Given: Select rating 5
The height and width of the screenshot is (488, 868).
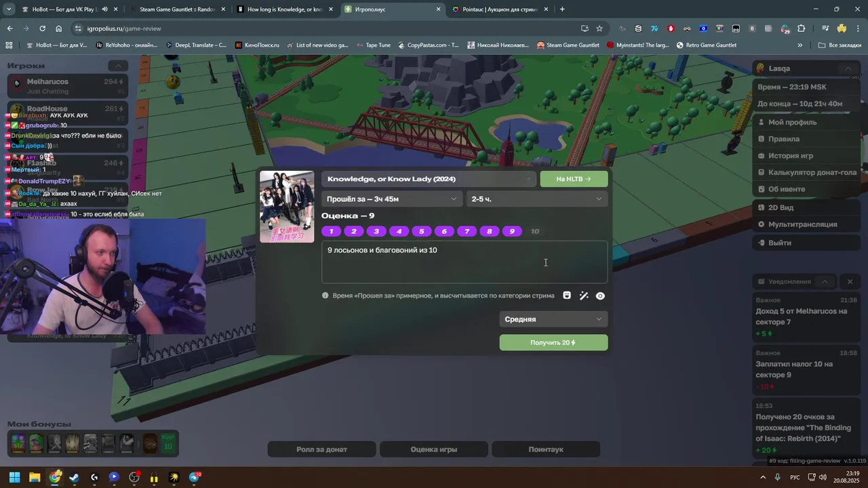Looking at the screenshot, I should click(422, 231).
